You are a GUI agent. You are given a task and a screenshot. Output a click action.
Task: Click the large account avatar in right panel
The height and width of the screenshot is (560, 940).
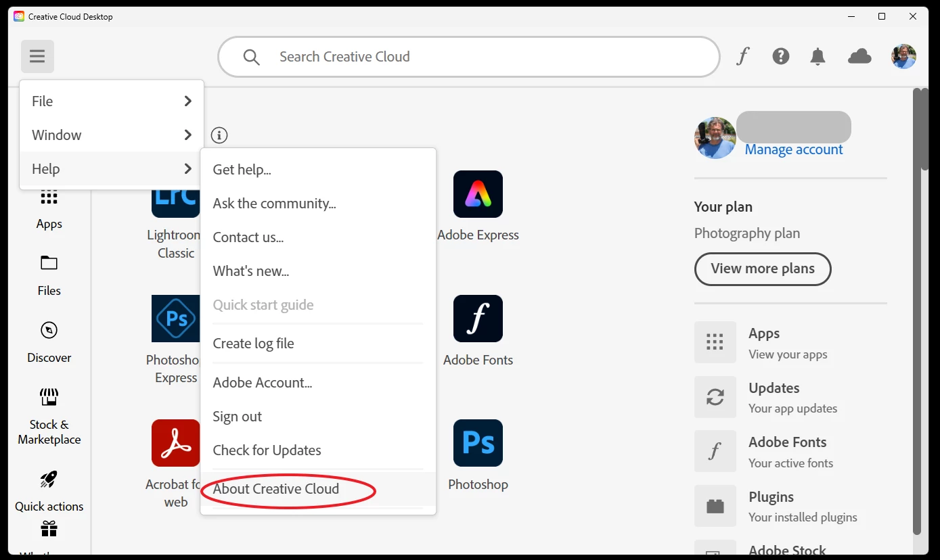point(715,138)
